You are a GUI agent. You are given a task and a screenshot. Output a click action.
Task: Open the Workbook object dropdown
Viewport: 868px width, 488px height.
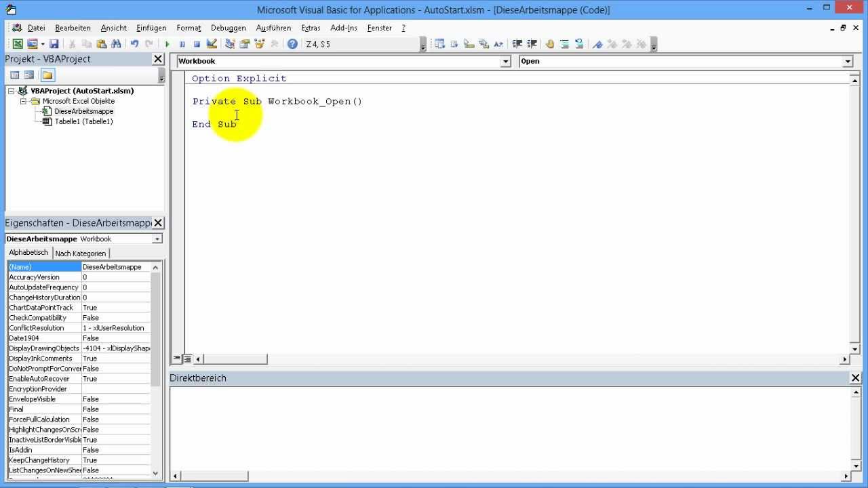coord(505,61)
